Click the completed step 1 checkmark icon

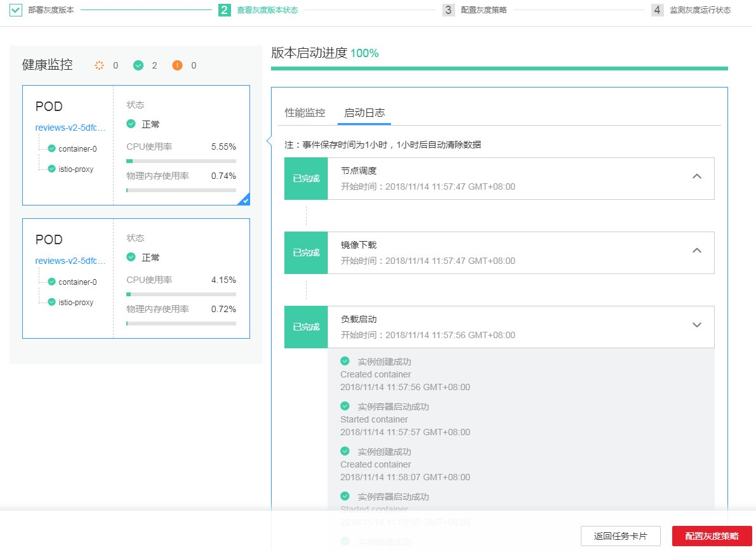(16, 10)
